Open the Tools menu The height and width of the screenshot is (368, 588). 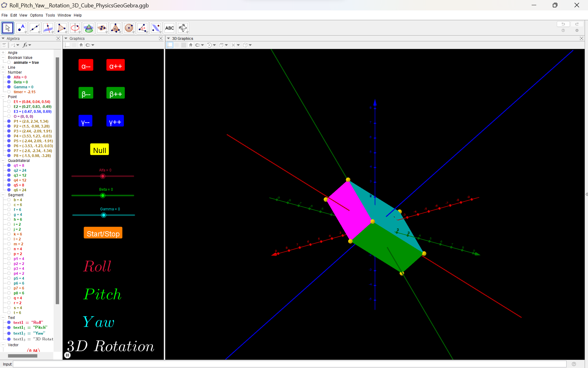point(50,15)
